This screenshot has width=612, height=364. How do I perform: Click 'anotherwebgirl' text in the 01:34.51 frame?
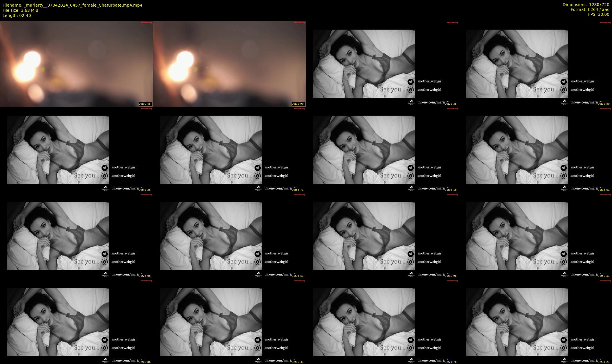(276, 262)
